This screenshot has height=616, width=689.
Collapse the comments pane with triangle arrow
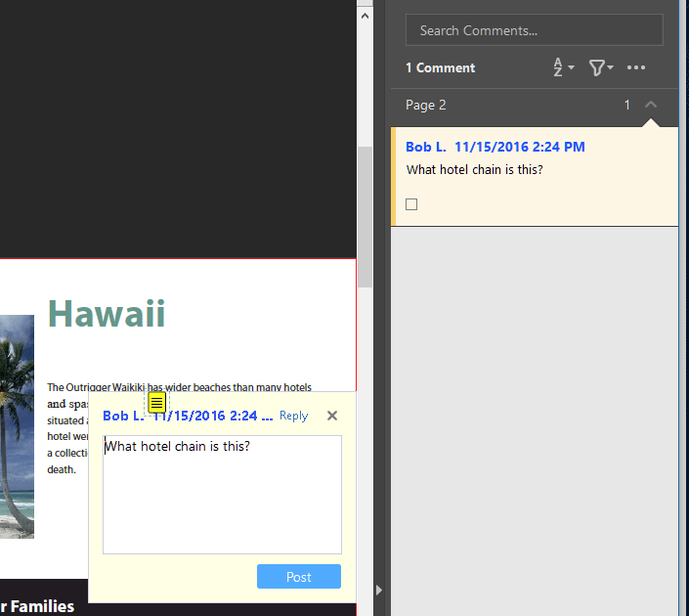point(380,590)
